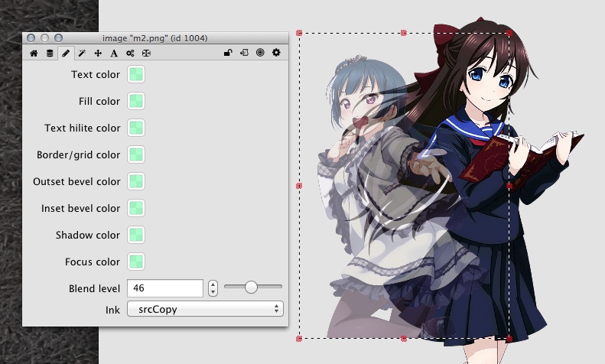This screenshot has width=605, height=364.
Task: Click the bottom-right selection handle of image
Action: tap(509, 339)
